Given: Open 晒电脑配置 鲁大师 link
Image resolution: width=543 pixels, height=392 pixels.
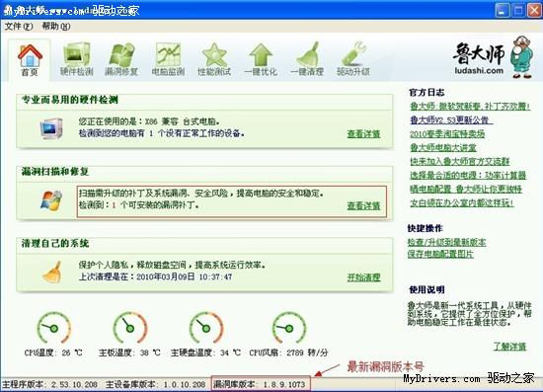Looking at the screenshot, I should tap(466, 189).
